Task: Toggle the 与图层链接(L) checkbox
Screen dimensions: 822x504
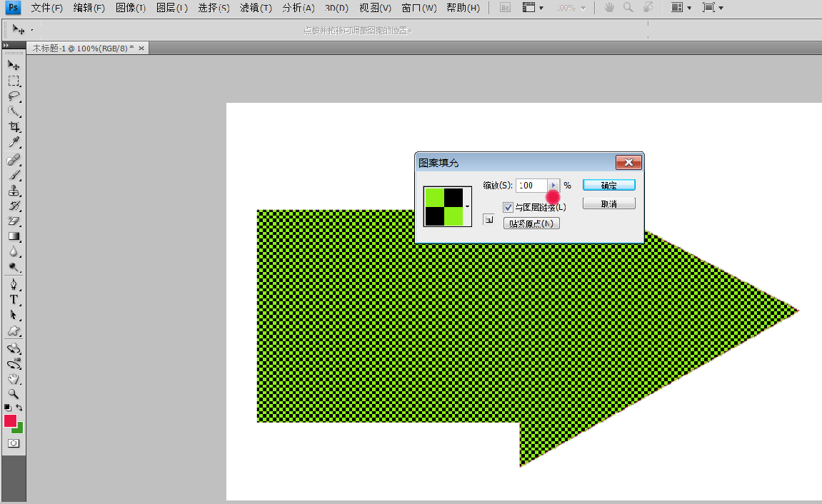Action: pyautogui.click(x=508, y=208)
